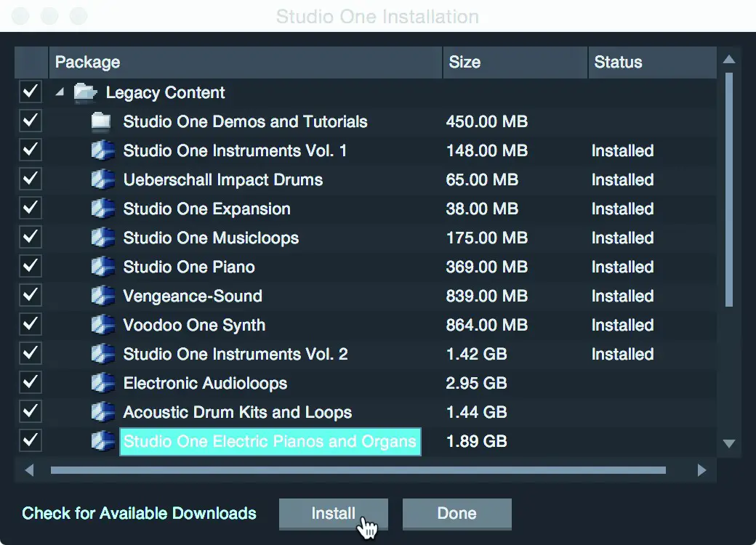Select highlighted Studio One Electric Pianos and Organs
Image resolution: width=756 pixels, height=545 pixels.
(270, 441)
